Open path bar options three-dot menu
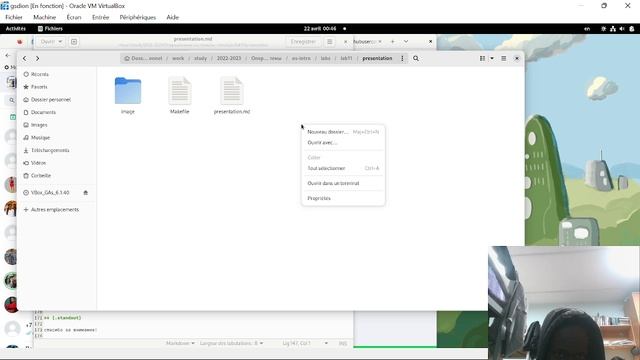This screenshot has height=360, width=640. (x=402, y=58)
